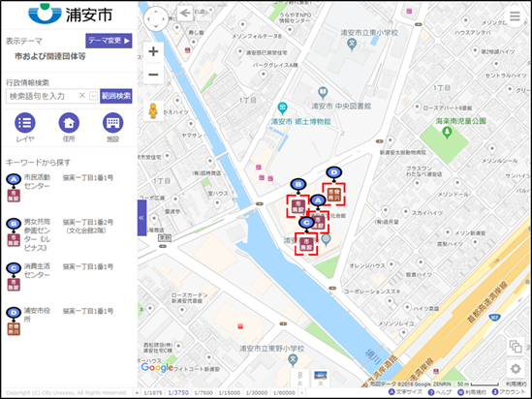The image size is (532, 399).
Task: Open the 住所 address search icon
Action: pyautogui.click(x=69, y=123)
